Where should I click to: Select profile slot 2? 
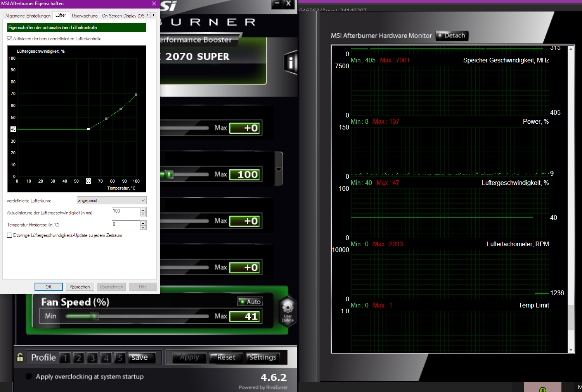pyautogui.click(x=78, y=358)
